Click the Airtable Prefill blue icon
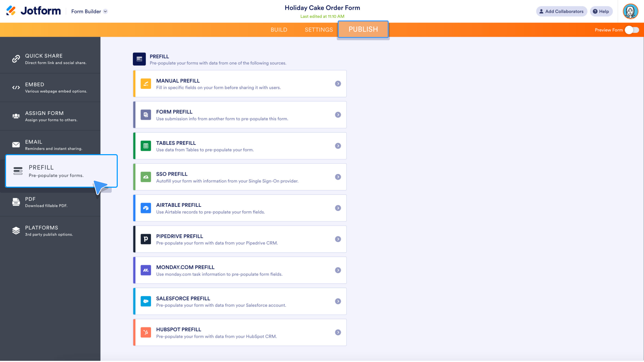The image size is (644, 362). [x=146, y=208]
